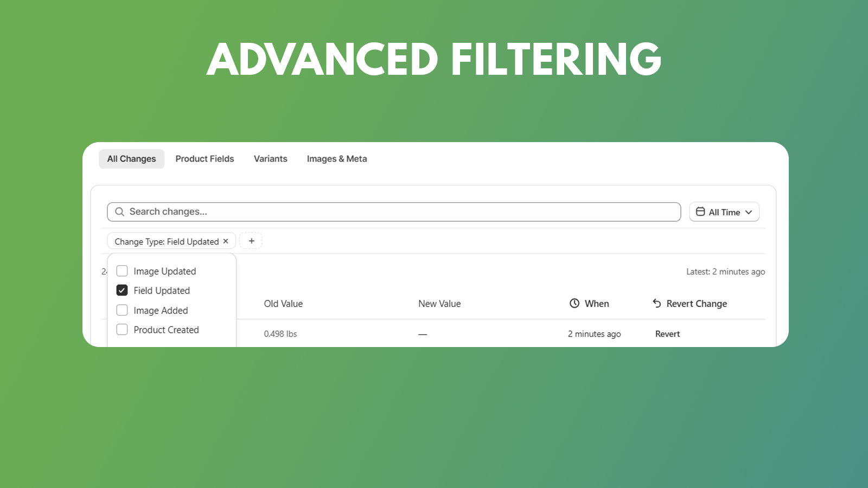
Task: Switch to the Product Fields tab
Action: 205,158
